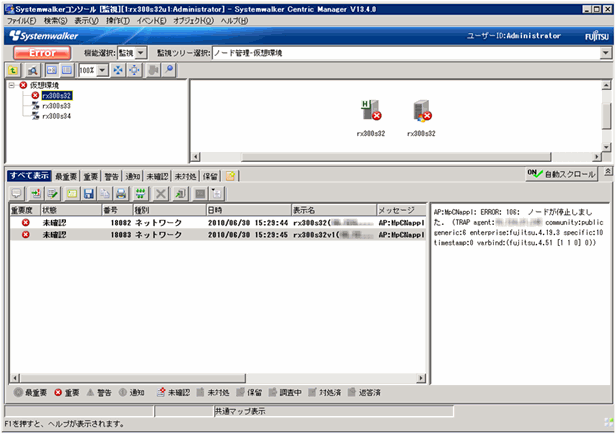Click the X delete event icon
The height and width of the screenshot is (434, 616).
[161, 193]
